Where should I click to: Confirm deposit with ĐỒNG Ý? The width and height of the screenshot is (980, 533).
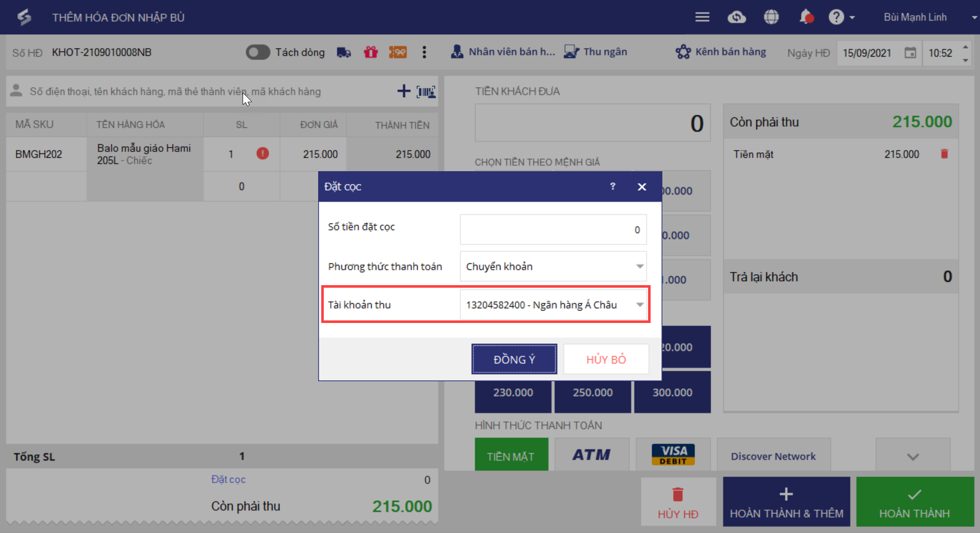pyautogui.click(x=514, y=359)
